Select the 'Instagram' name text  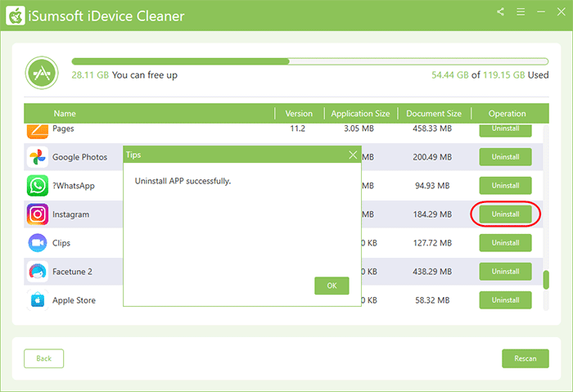(70, 214)
